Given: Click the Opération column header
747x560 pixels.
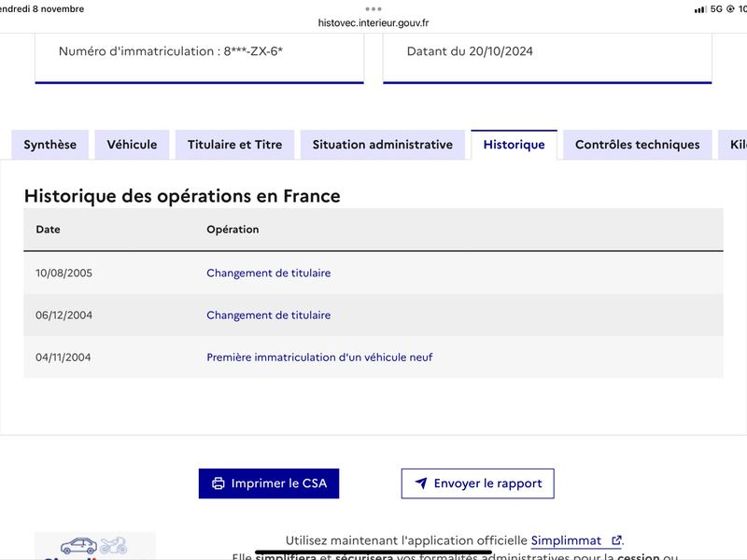Looking at the screenshot, I should 233,229.
